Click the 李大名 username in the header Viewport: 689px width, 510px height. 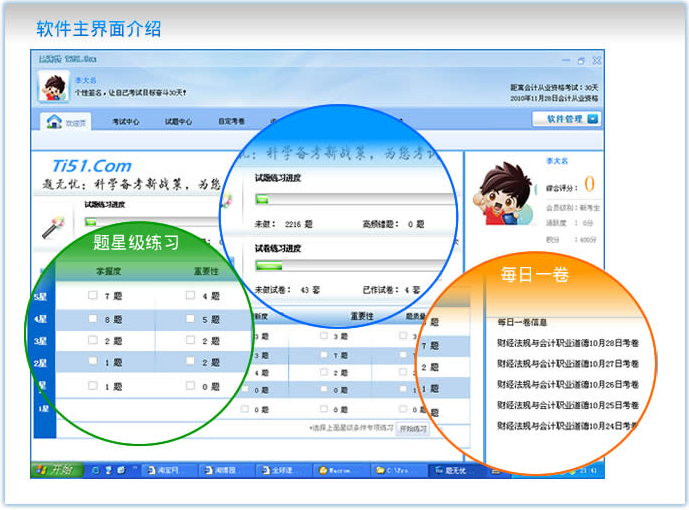tap(85, 80)
